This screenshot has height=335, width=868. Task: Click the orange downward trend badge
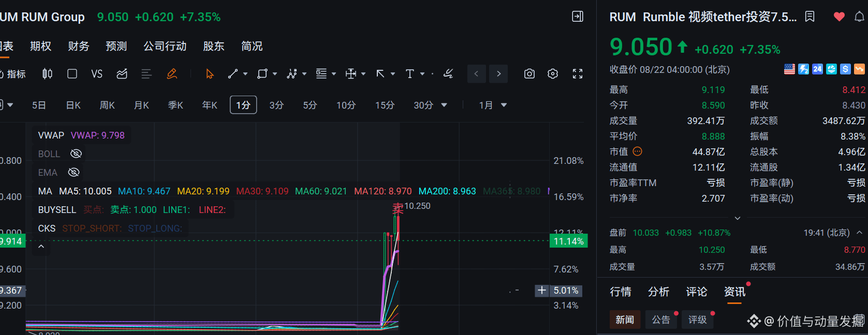pyautogui.click(x=859, y=69)
